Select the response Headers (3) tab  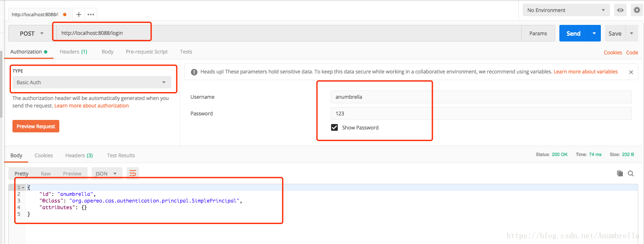tap(79, 155)
